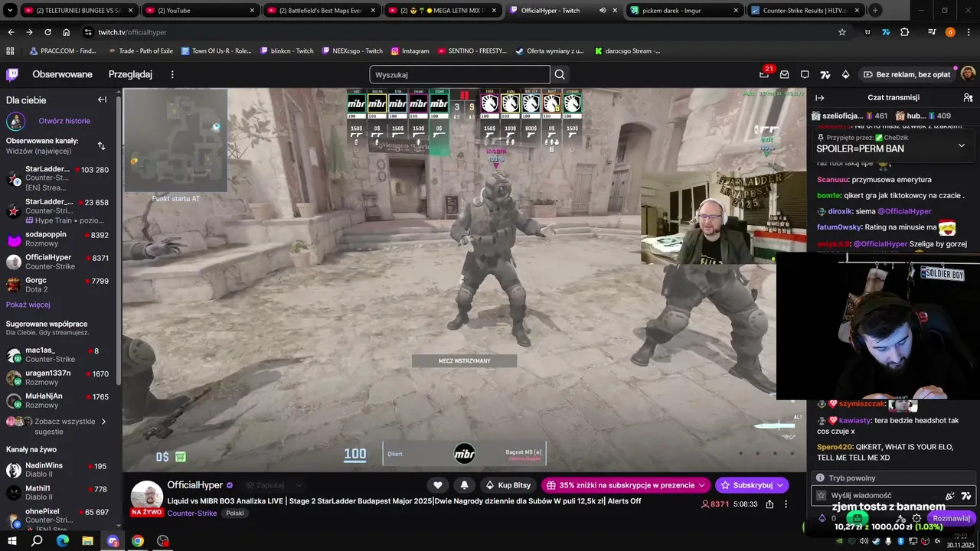Expand Zobacz wszystkie sugestie
980x551 pixels.
[x=57, y=426]
